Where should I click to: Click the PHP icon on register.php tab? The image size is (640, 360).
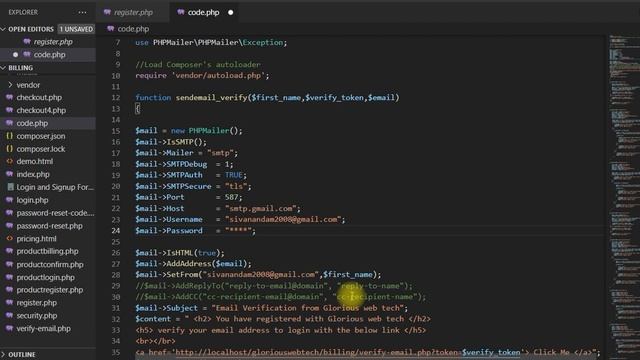point(107,12)
